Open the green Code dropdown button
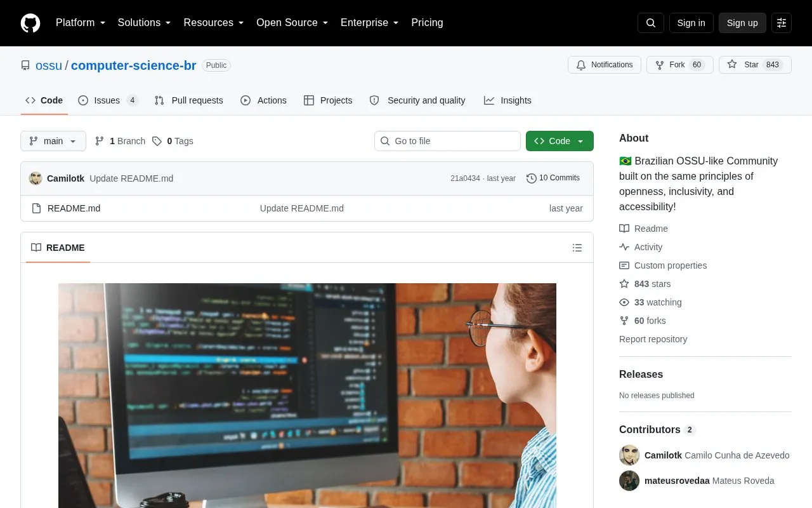The image size is (812, 508). pos(560,141)
